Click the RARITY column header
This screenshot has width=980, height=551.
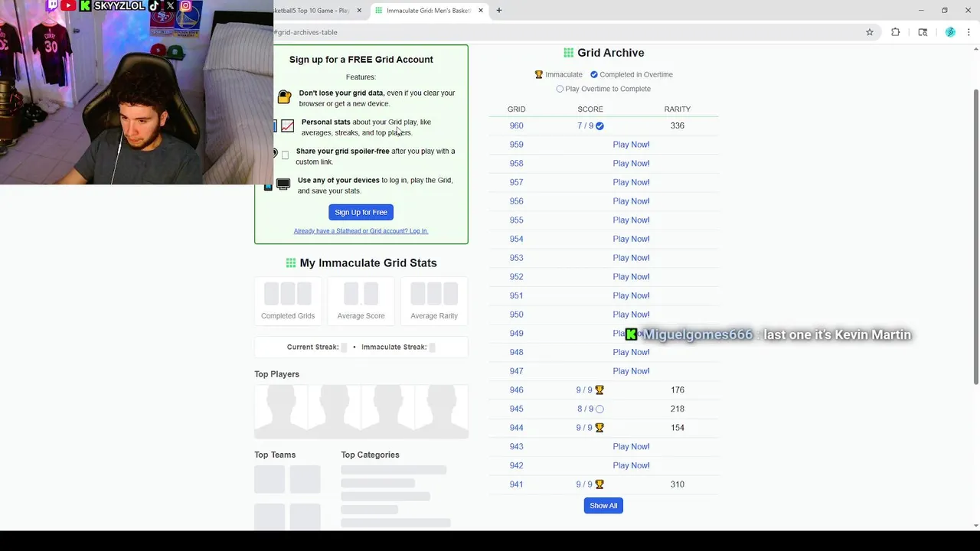point(678,109)
